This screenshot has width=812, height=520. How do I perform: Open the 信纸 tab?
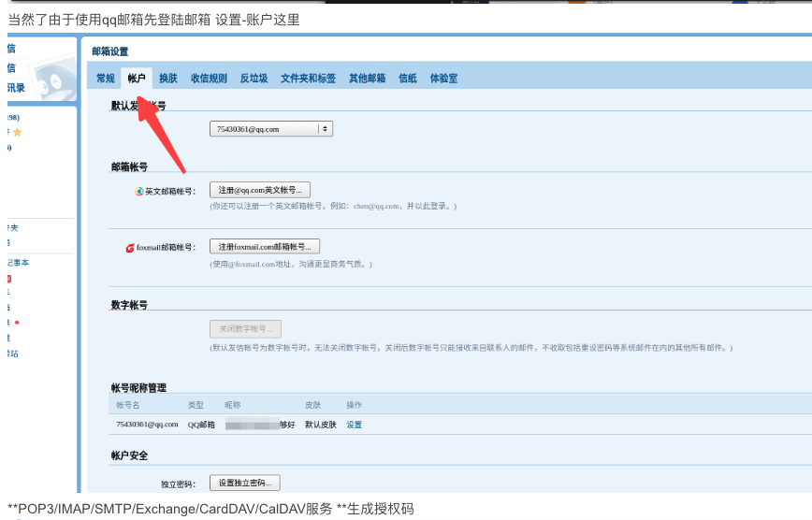click(x=408, y=79)
